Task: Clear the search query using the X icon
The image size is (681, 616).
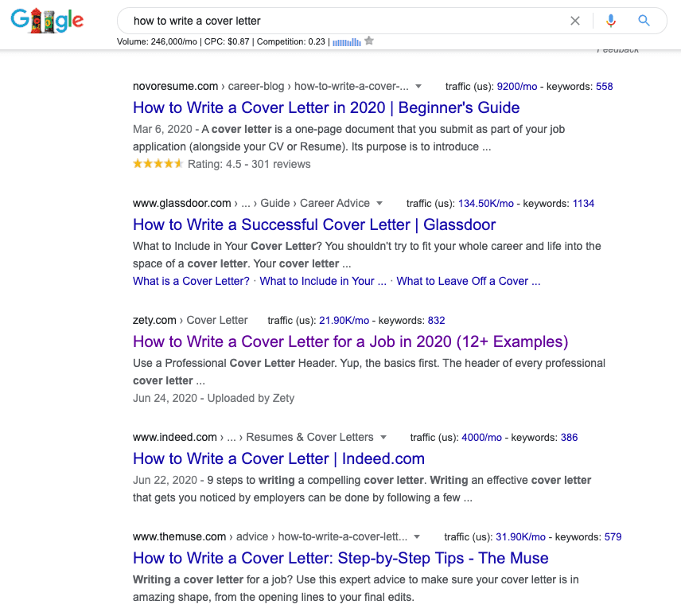Action: point(575,21)
